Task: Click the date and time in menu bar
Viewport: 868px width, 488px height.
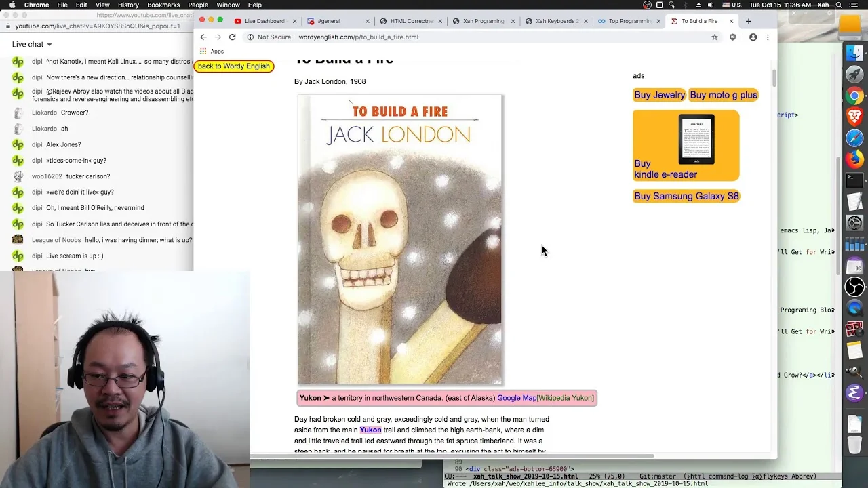Action: [x=780, y=5]
